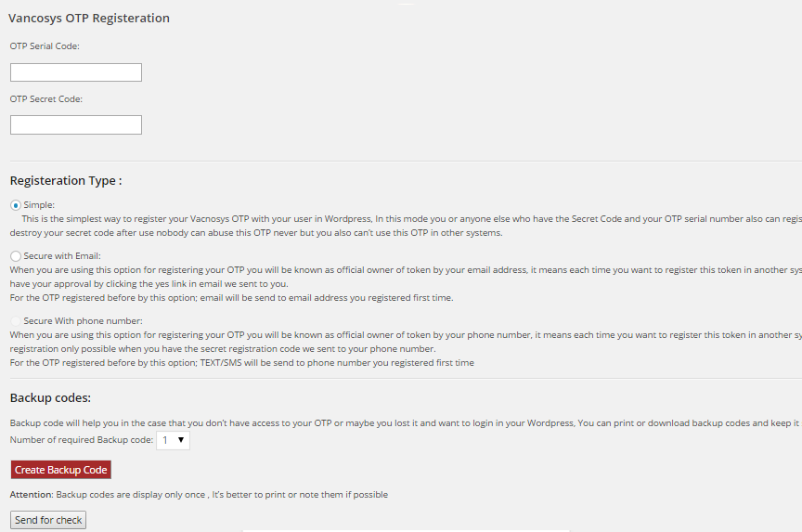Click the Send for check button

point(48,520)
